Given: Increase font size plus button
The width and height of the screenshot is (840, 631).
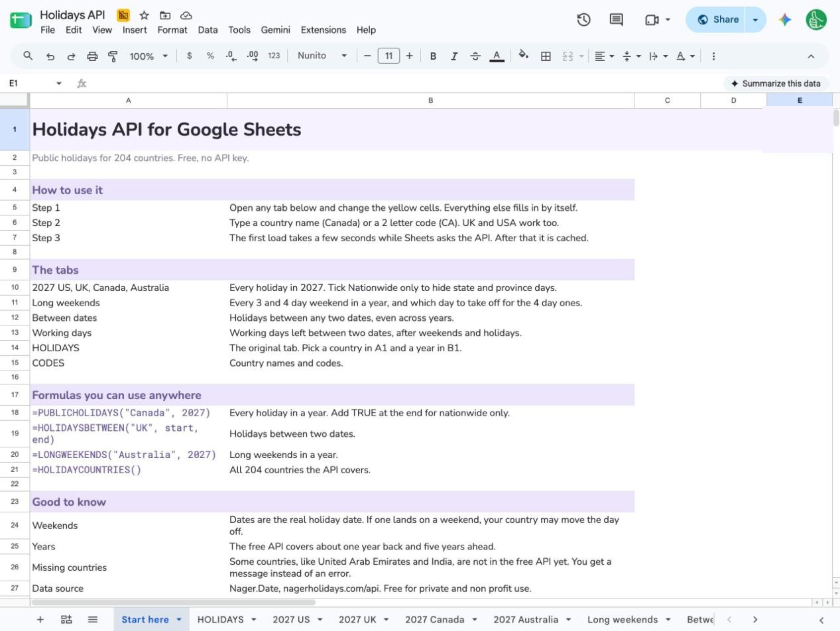Looking at the screenshot, I should pyautogui.click(x=409, y=56).
